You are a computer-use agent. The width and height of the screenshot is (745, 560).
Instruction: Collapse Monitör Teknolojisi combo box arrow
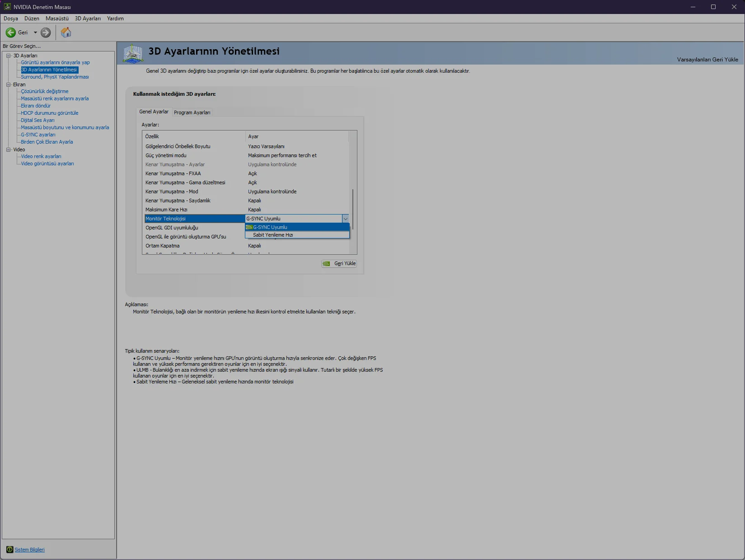[x=346, y=219]
